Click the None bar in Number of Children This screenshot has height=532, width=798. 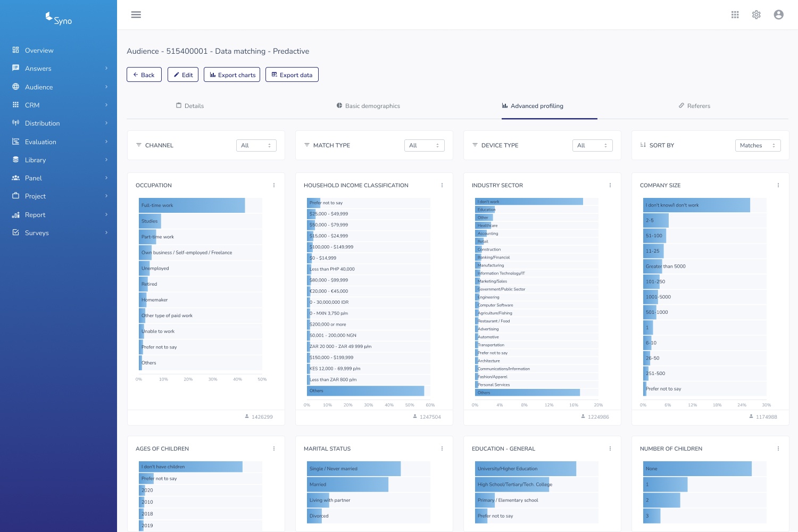[697, 469]
